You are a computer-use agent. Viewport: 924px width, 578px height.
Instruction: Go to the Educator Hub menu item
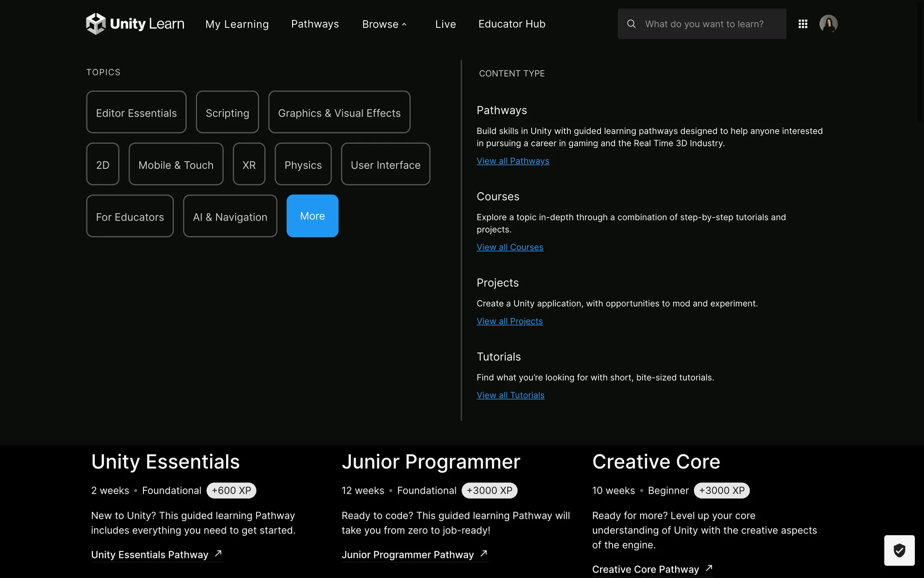click(x=512, y=24)
